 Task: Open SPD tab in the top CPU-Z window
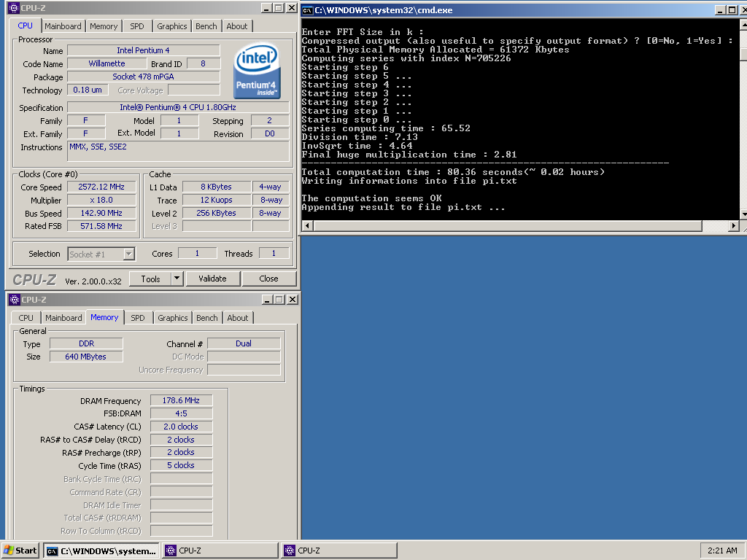136,26
